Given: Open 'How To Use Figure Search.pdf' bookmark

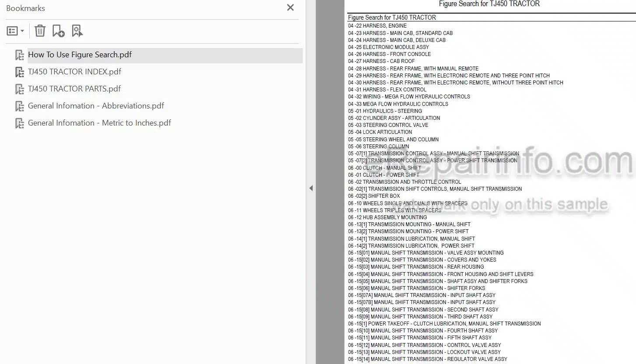Looking at the screenshot, I should (80, 55).
